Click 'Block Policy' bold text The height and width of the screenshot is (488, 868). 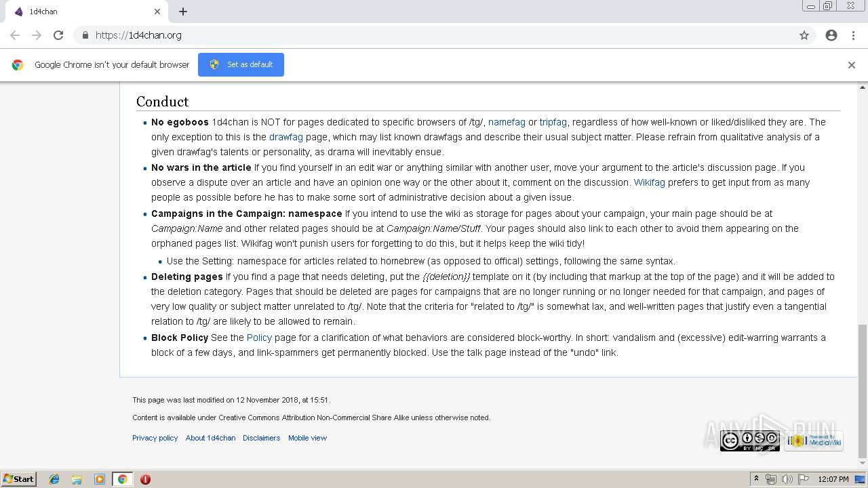coord(180,338)
